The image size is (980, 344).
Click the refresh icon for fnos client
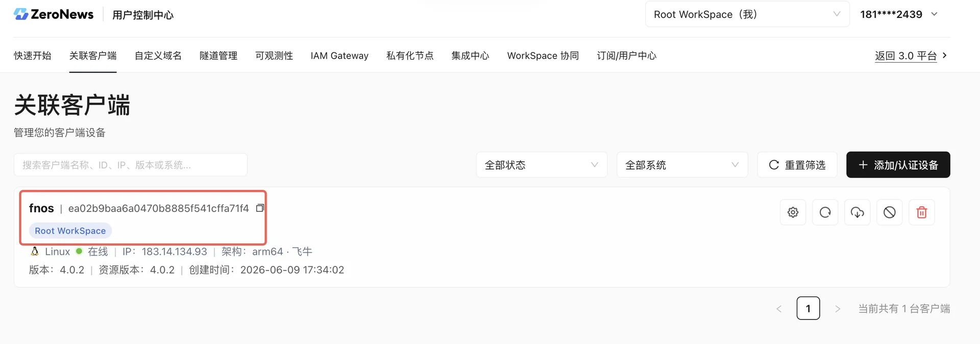825,212
